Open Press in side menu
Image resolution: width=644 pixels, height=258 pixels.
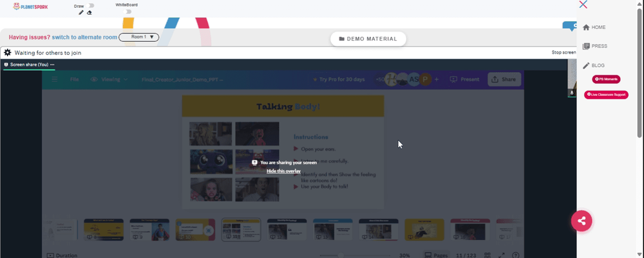click(x=594, y=46)
